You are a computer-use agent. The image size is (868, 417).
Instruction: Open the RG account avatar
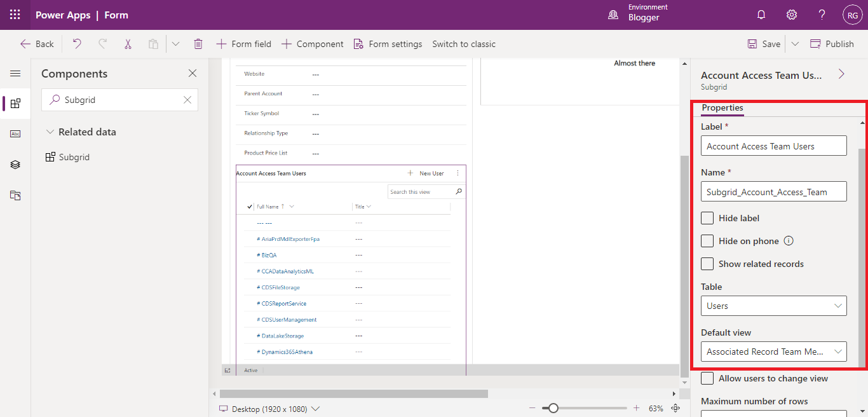pos(853,15)
